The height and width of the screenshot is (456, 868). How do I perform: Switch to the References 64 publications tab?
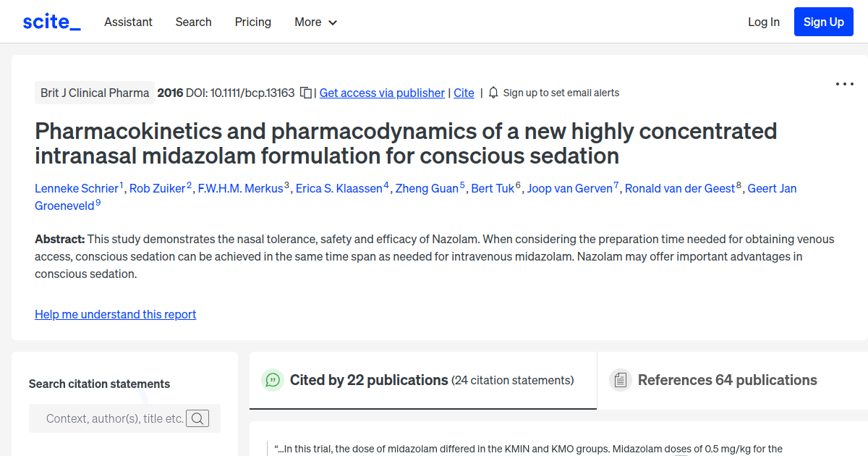coord(727,379)
